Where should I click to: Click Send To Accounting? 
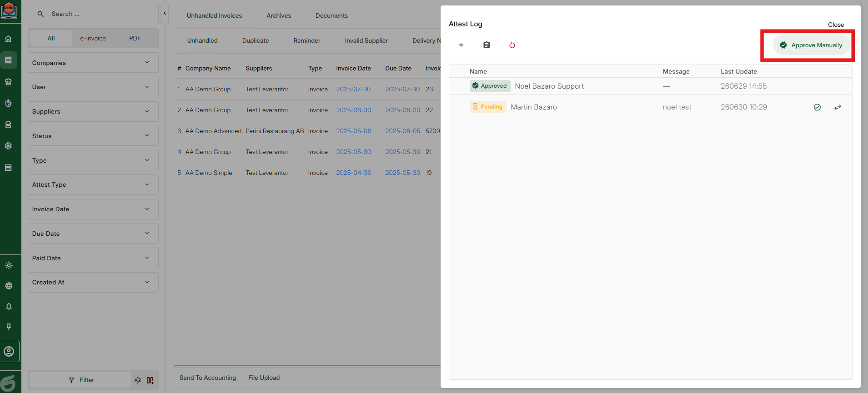click(x=208, y=378)
